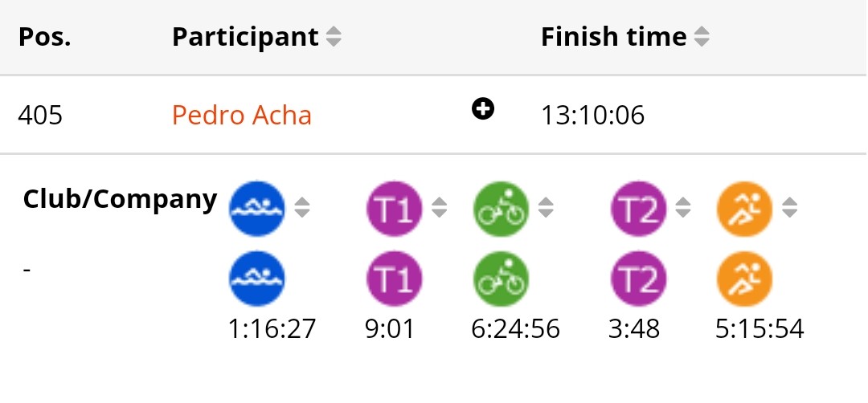Click the purple T2 header icon
The image size is (868, 403).
(638, 209)
